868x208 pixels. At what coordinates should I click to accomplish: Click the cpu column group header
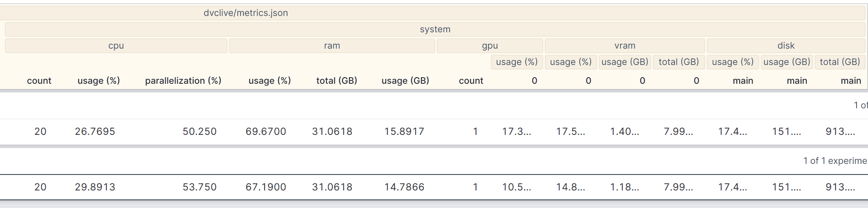[116, 46]
